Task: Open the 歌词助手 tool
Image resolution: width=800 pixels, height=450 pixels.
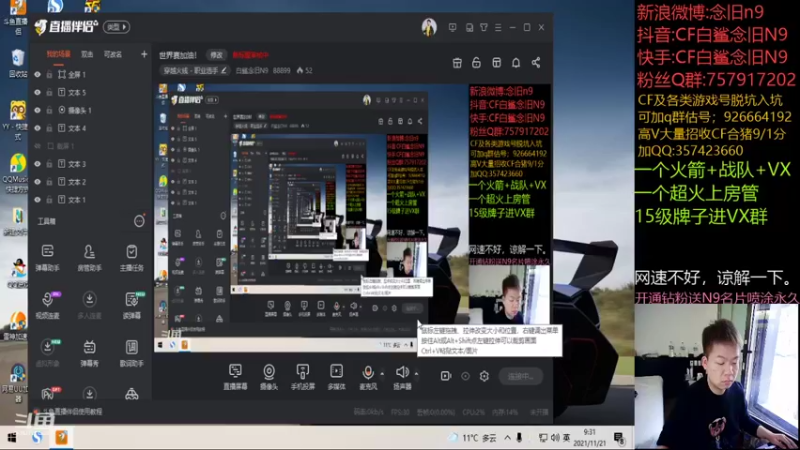Action: (132, 353)
